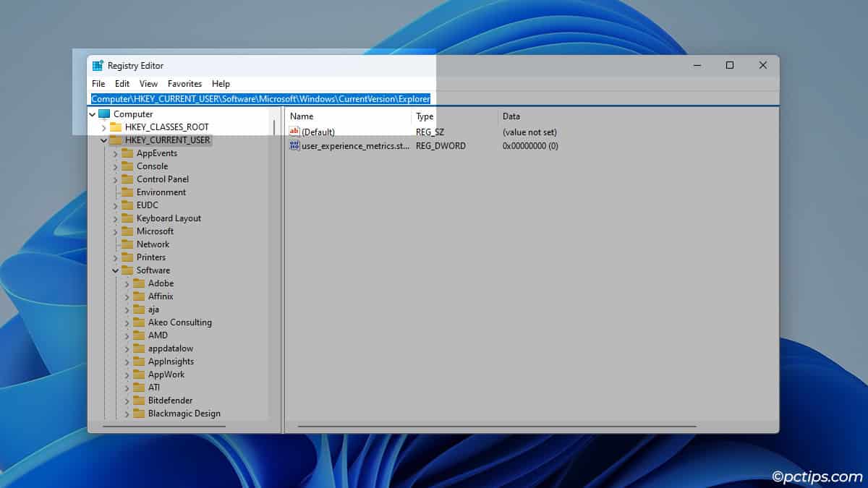Select the Network key label
Screen dimensions: 868x488
[x=153, y=244]
